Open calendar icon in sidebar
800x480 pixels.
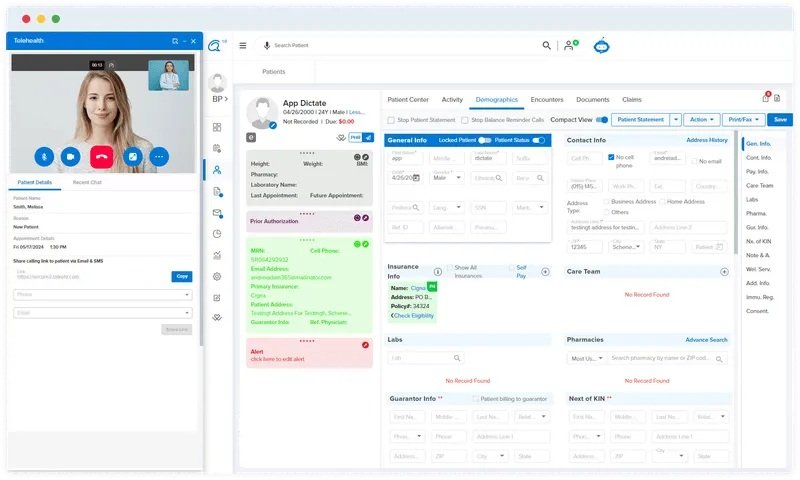(217, 148)
